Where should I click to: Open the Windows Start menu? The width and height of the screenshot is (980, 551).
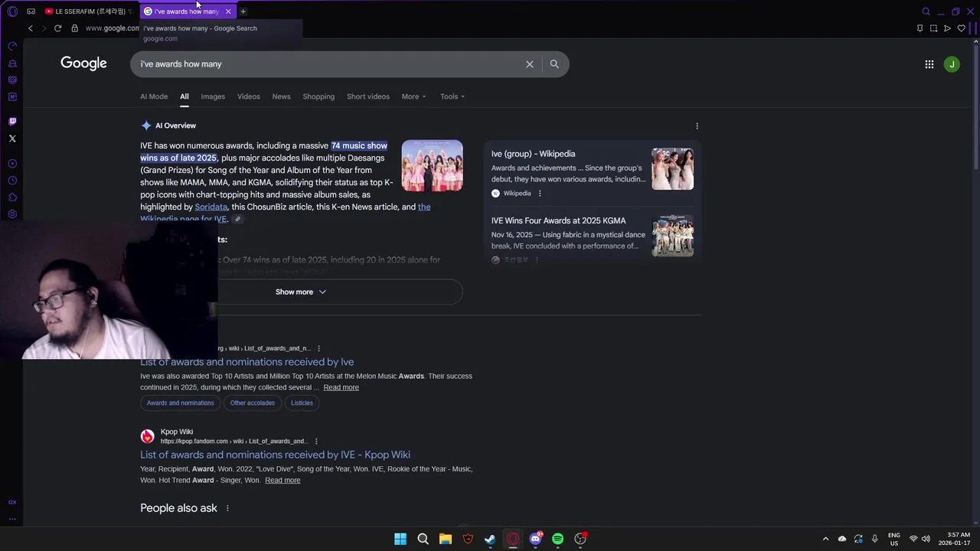400,539
